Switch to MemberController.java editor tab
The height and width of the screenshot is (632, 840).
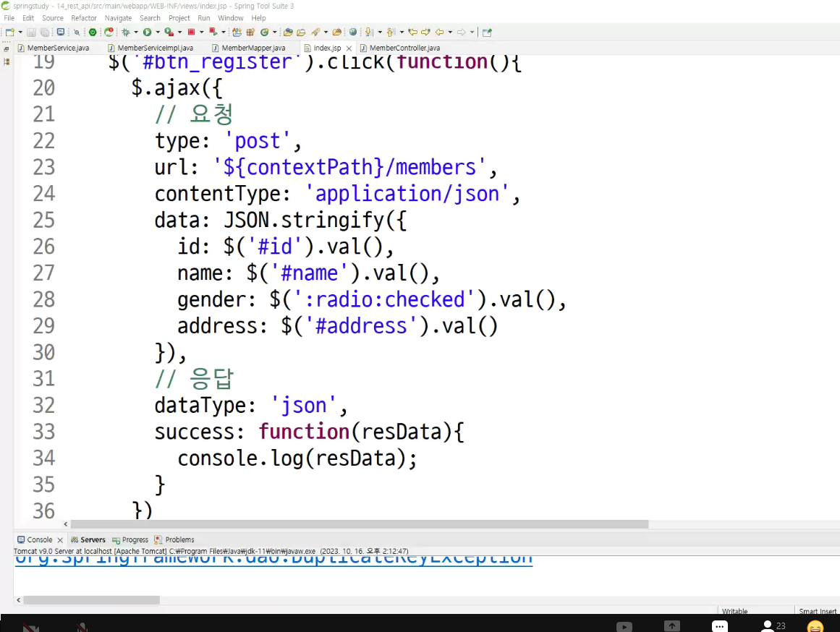point(399,48)
